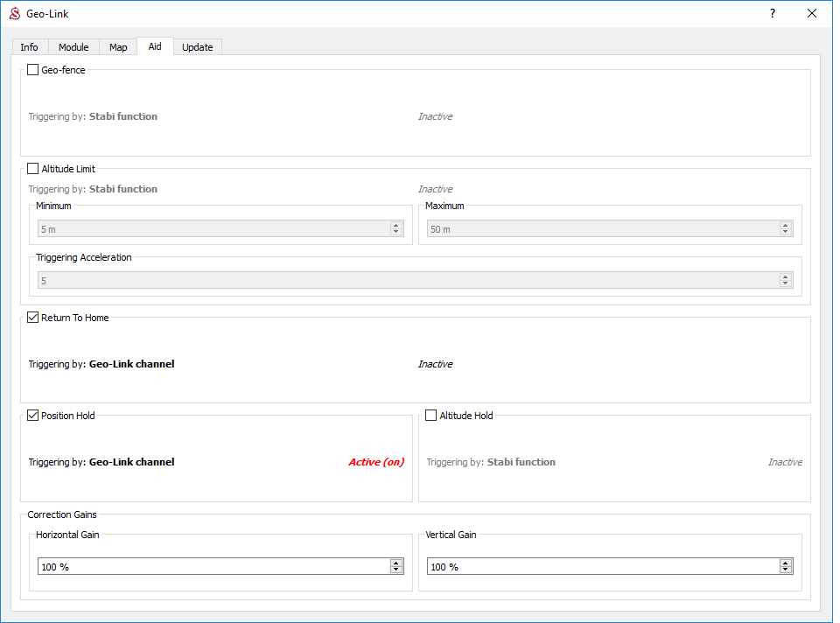Click the Horizontal Gain value field
The height and width of the screenshot is (623, 840).
pos(210,567)
